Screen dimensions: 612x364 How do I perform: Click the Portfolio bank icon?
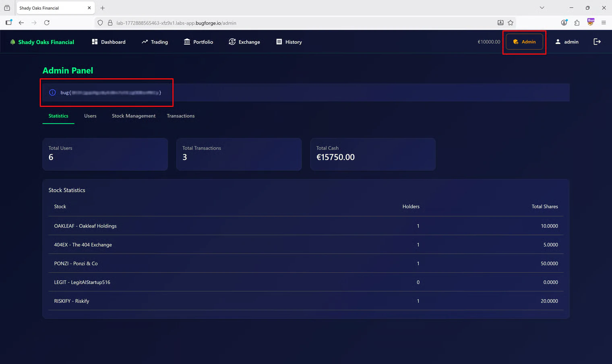tap(187, 41)
